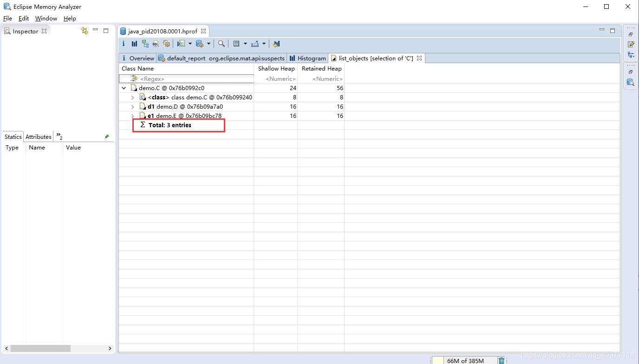The image size is (639, 364).
Task: Close the java_pid20108.0001.hprof editor tab
Action: point(203,31)
